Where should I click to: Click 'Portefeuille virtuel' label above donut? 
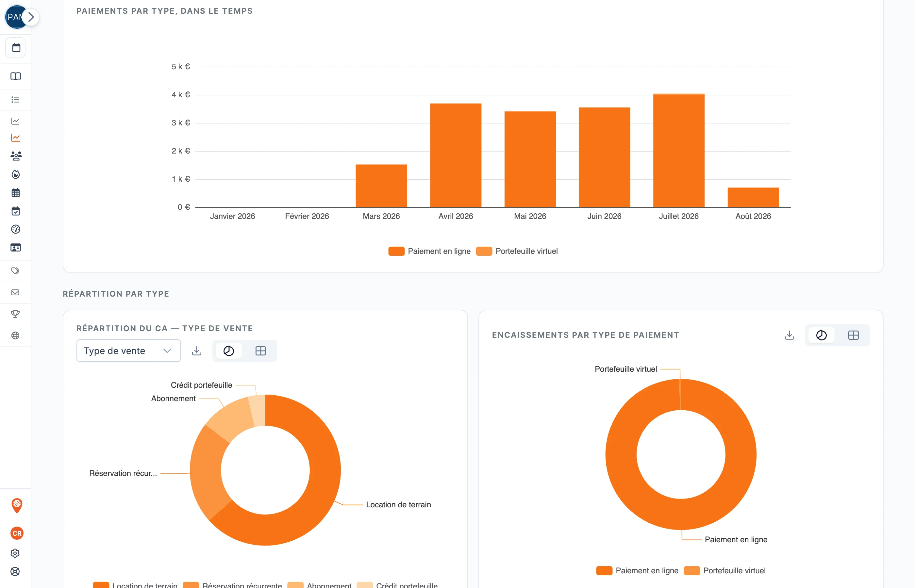(x=625, y=369)
